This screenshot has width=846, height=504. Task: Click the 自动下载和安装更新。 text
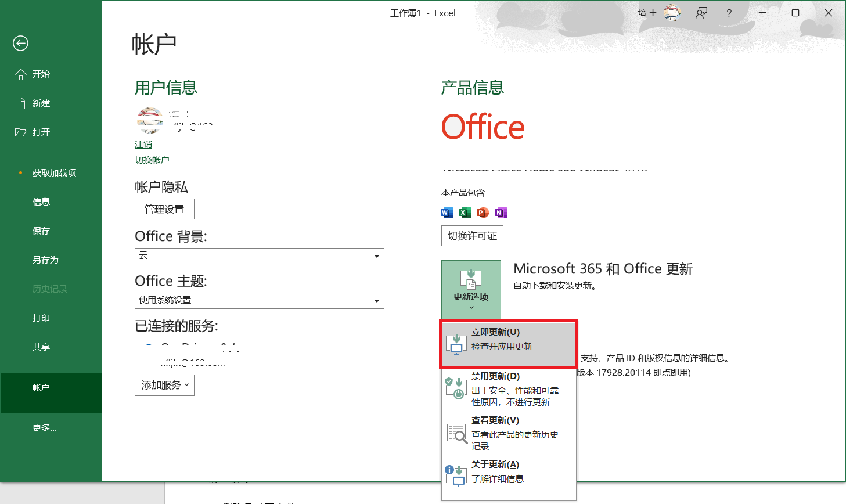pos(555,286)
